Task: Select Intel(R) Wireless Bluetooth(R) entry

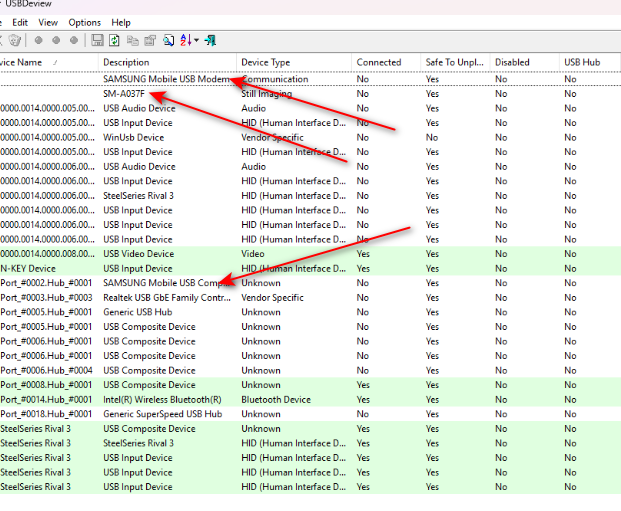Action: [x=162, y=400]
